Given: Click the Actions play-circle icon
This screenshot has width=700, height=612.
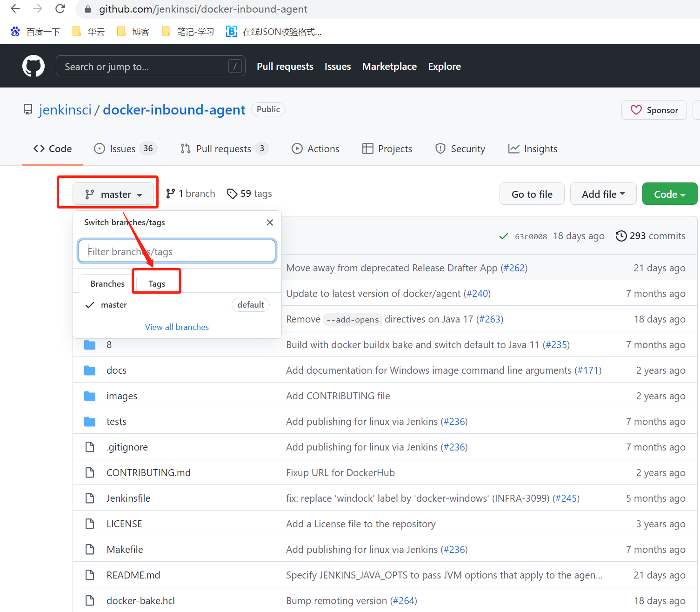Looking at the screenshot, I should (x=297, y=148).
